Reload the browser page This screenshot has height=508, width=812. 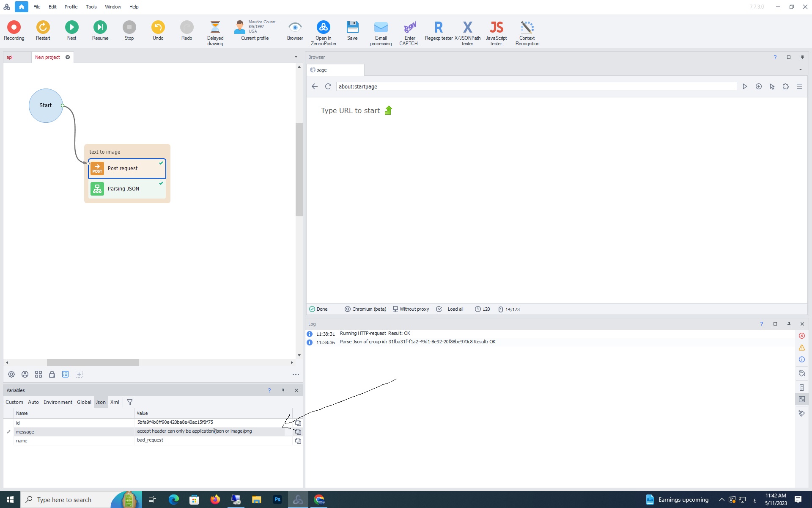coord(328,86)
